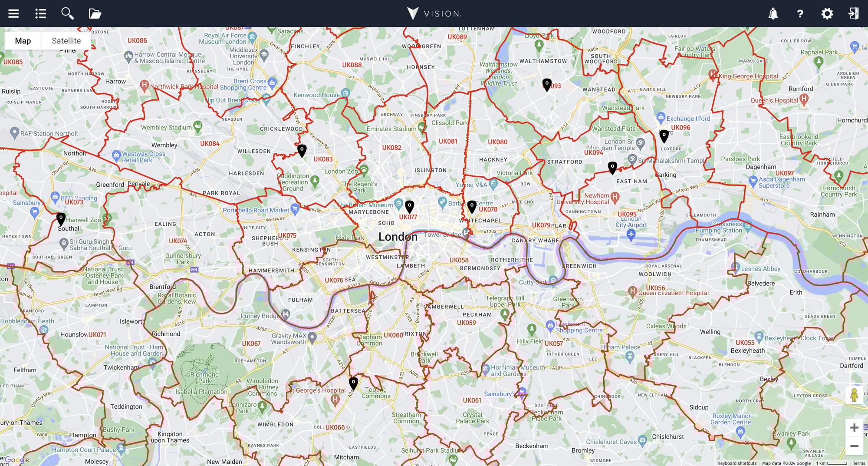Click the Wembley Stadium marker
868x466 pixels.
(x=198, y=126)
